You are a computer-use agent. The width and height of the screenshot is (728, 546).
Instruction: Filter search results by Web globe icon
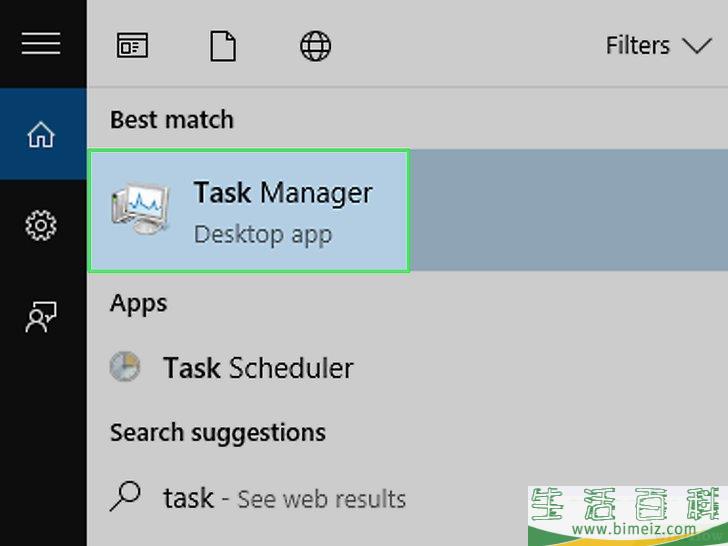315,46
